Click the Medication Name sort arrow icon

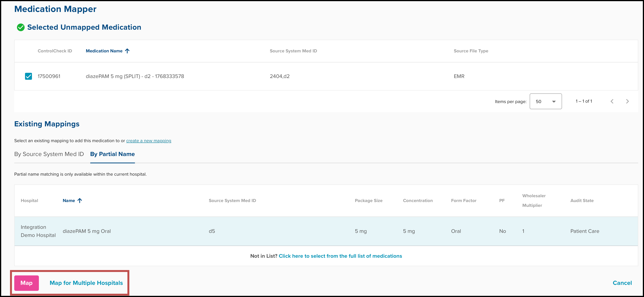pyautogui.click(x=127, y=51)
